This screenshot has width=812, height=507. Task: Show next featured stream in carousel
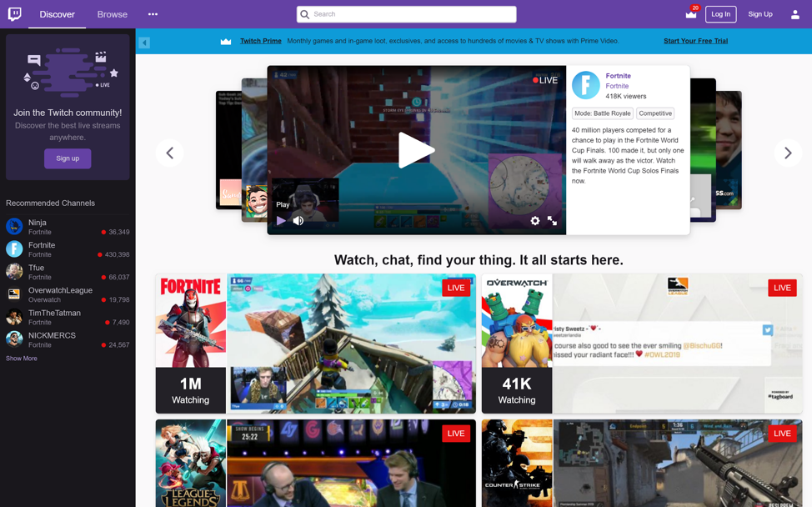pos(788,153)
